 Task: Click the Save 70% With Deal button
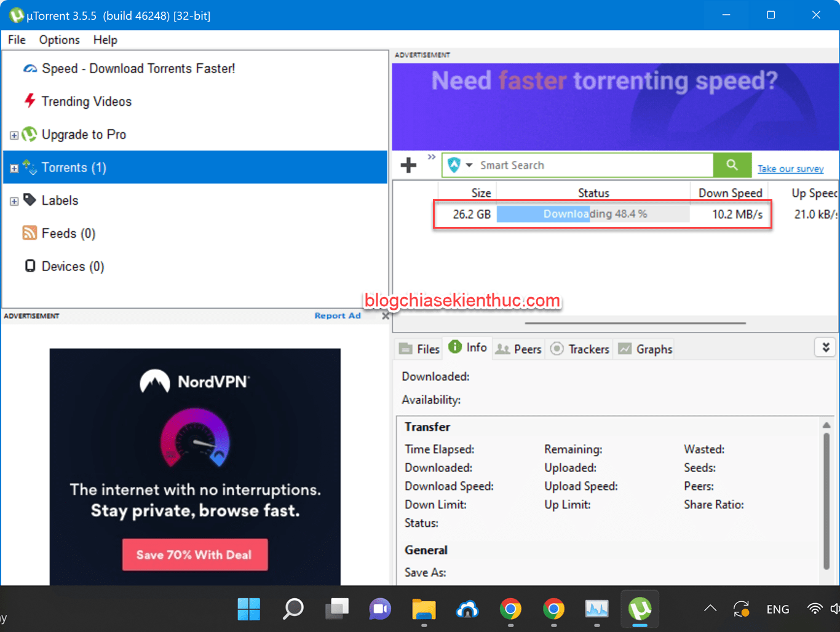tap(194, 555)
